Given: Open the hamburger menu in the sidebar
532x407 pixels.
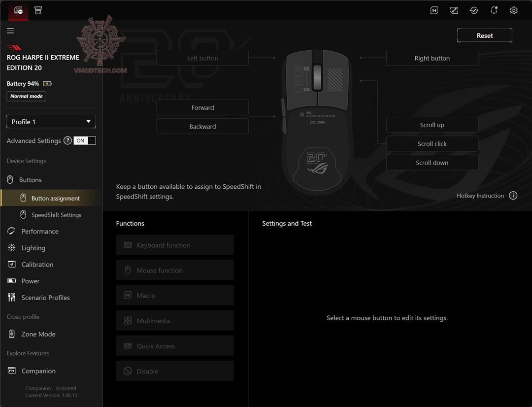Looking at the screenshot, I should pos(10,31).
